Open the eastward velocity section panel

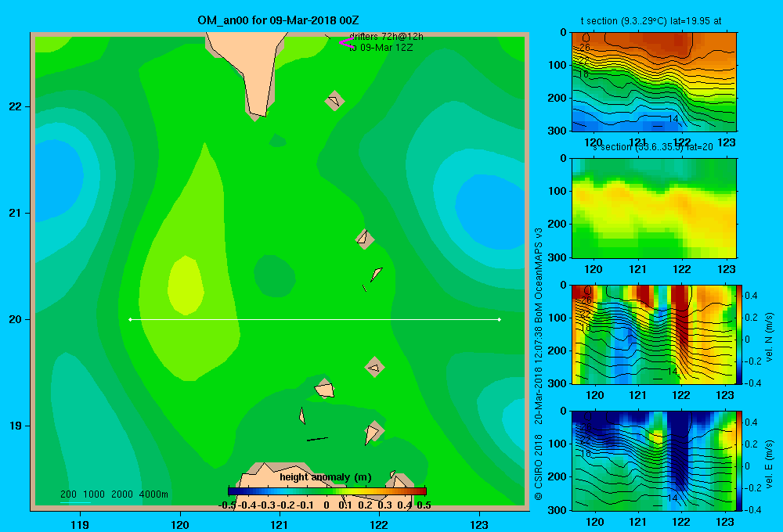pos(654,461)
